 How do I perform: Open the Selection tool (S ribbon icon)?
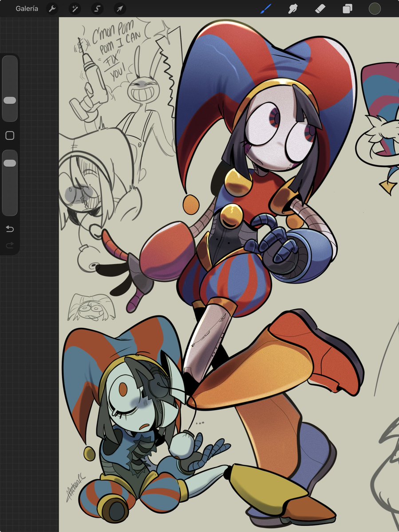click(x=97, y=9)
